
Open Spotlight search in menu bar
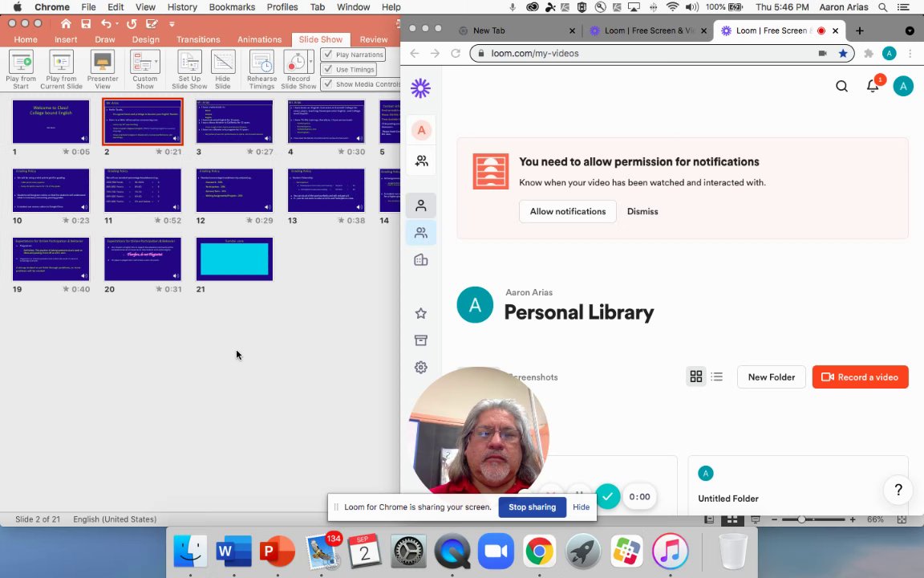point(883,7)
